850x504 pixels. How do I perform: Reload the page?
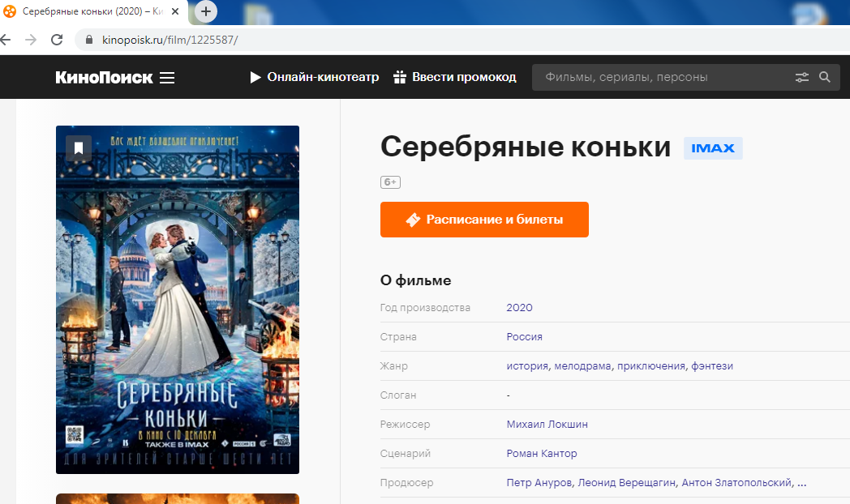click(x=56, y=38)
